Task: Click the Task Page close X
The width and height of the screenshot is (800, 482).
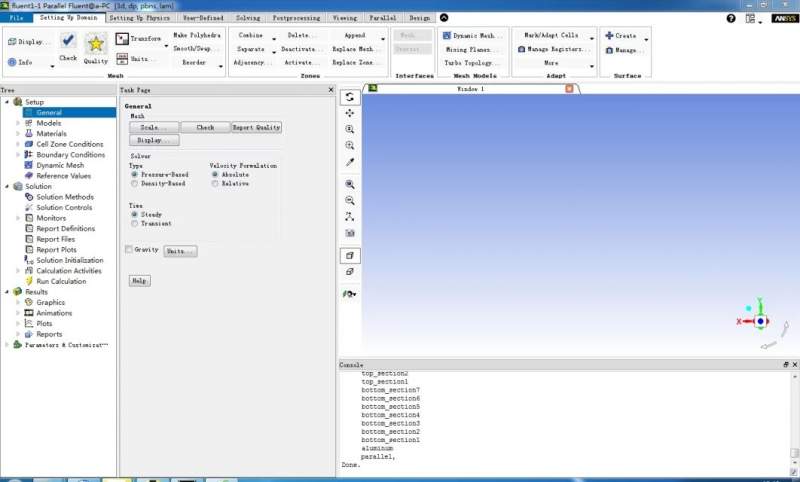Action: point(331,90)
